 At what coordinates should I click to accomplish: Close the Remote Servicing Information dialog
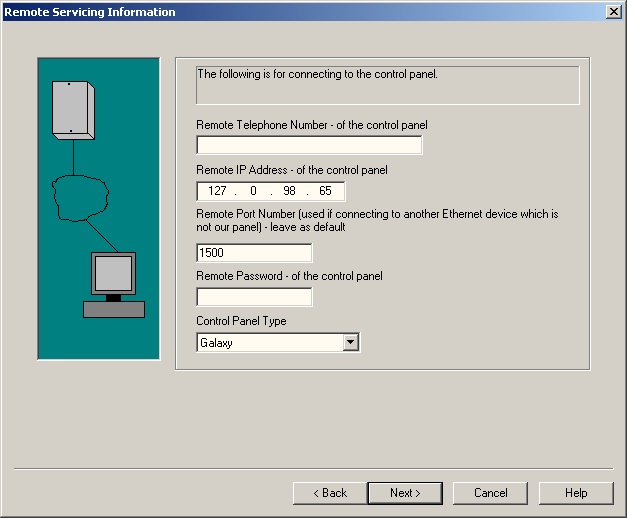[612, 12]
